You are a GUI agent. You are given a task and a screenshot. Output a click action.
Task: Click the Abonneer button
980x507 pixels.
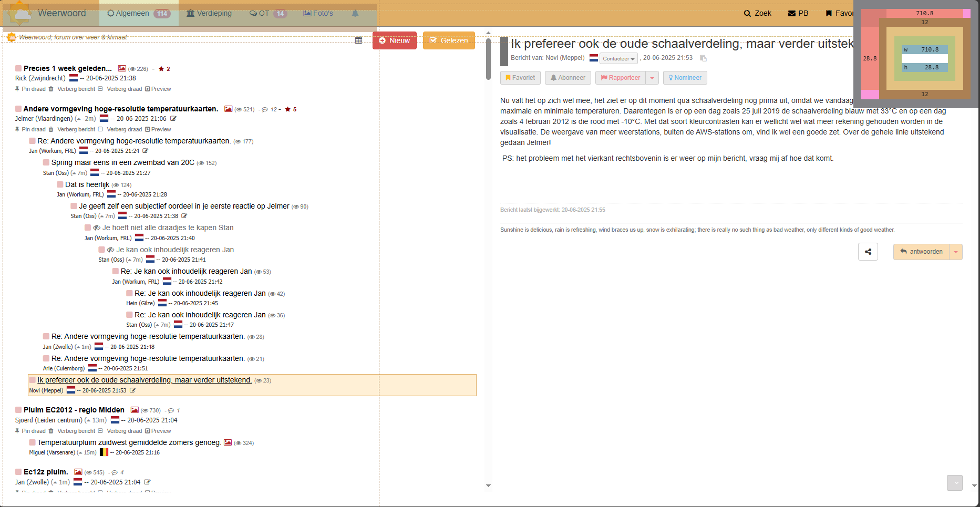click(568, 78)
